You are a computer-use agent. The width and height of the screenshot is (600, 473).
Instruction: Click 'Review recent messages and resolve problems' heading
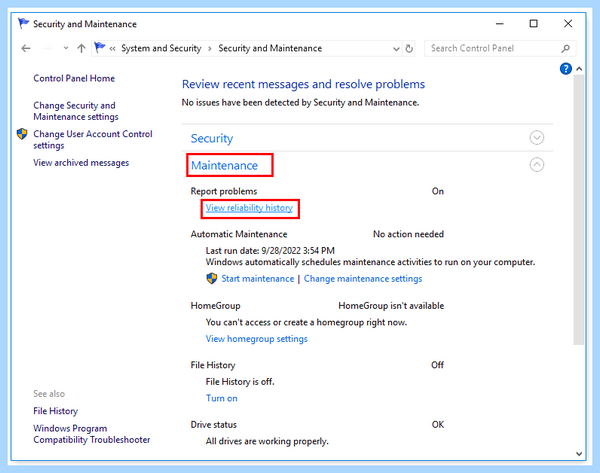coord(303,84)
